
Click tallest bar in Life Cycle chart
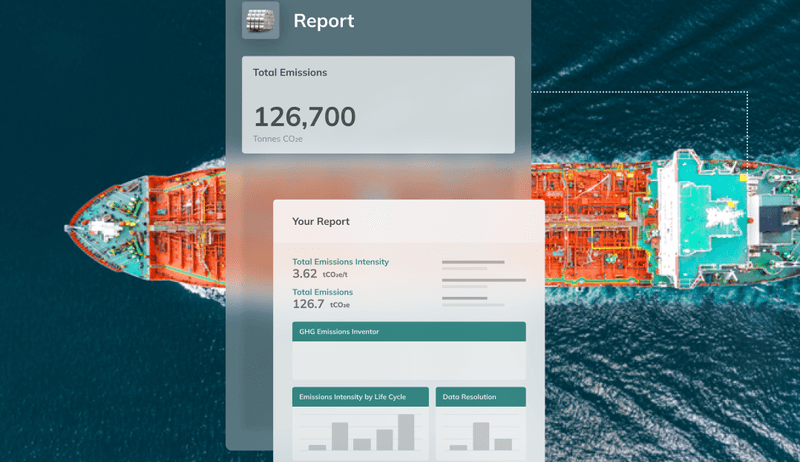(x=406, y=432)
